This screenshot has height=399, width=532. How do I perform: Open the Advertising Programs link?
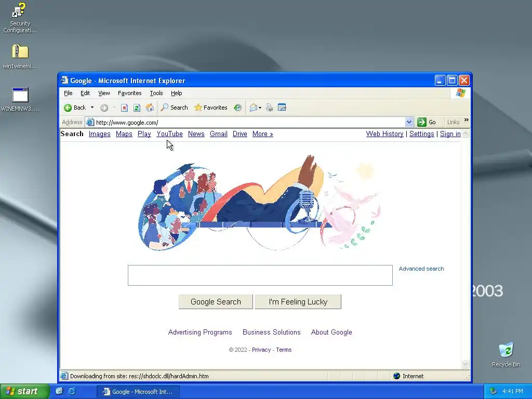200,332
